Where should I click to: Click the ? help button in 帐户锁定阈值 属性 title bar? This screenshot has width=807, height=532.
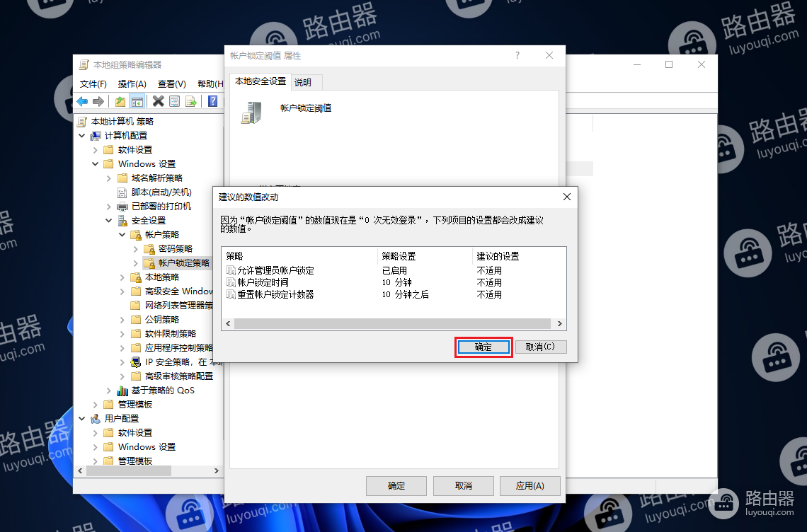point(517,56)
